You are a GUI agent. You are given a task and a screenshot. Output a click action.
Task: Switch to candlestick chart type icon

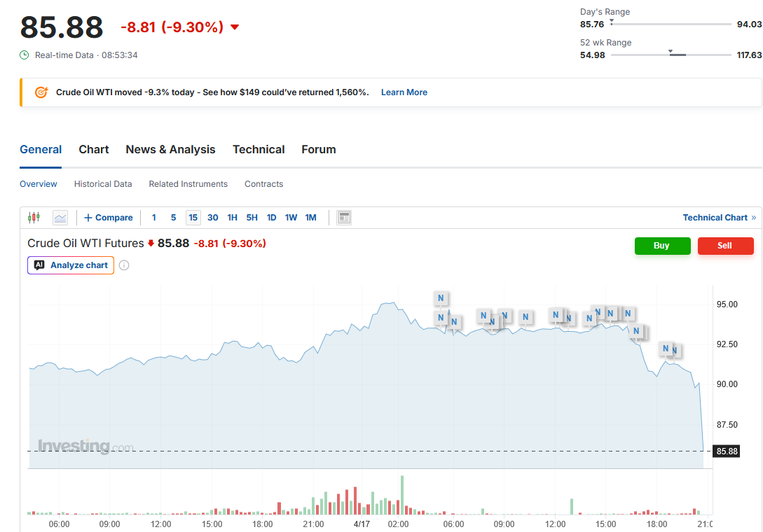pos(34,218)
